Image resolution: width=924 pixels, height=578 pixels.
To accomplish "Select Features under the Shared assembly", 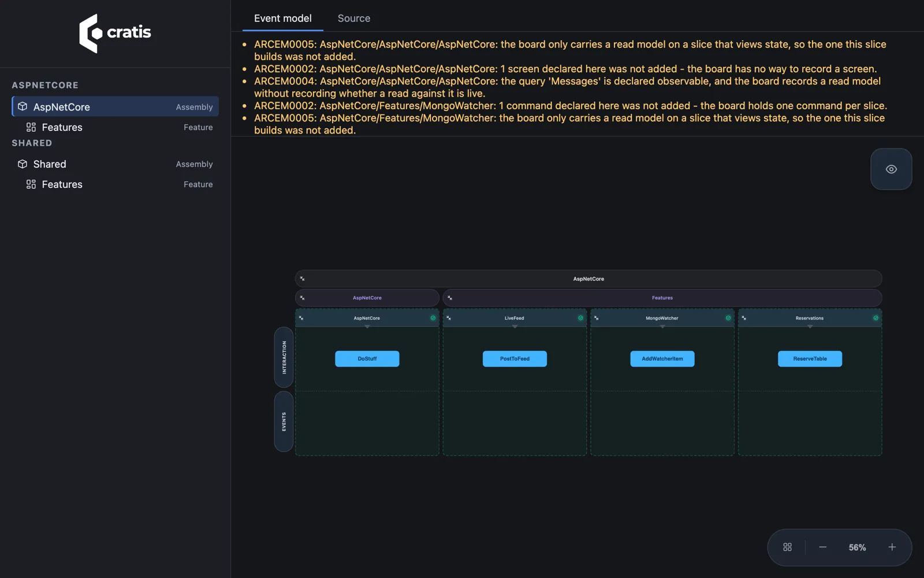I will 115,184.
